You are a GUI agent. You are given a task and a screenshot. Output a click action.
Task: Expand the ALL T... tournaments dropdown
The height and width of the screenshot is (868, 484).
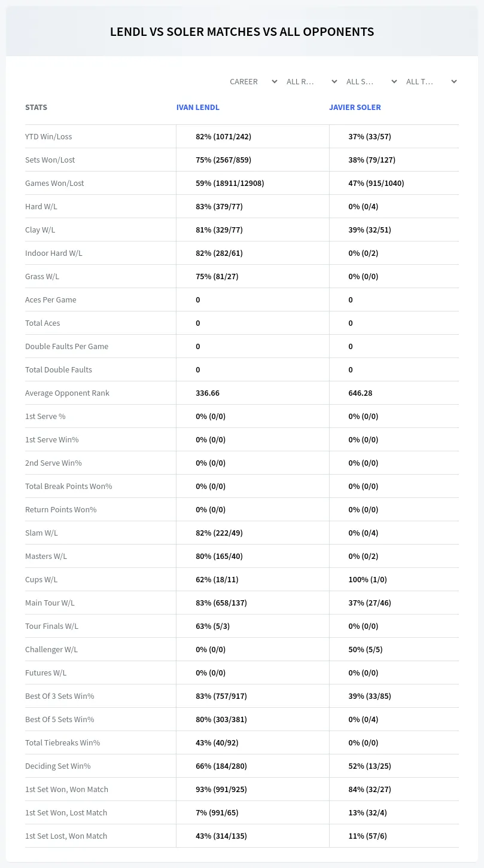pyautogui.click(x=431, y=81)
